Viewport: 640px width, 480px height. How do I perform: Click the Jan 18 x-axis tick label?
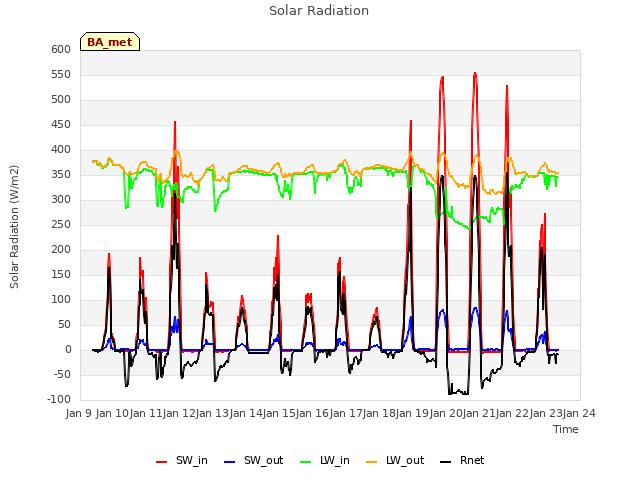click(379, 413)
